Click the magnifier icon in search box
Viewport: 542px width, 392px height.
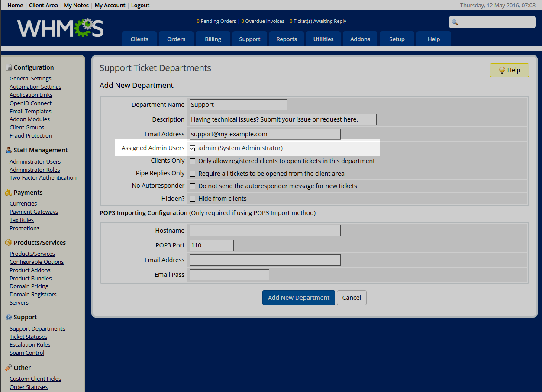(x=455, y=22)
